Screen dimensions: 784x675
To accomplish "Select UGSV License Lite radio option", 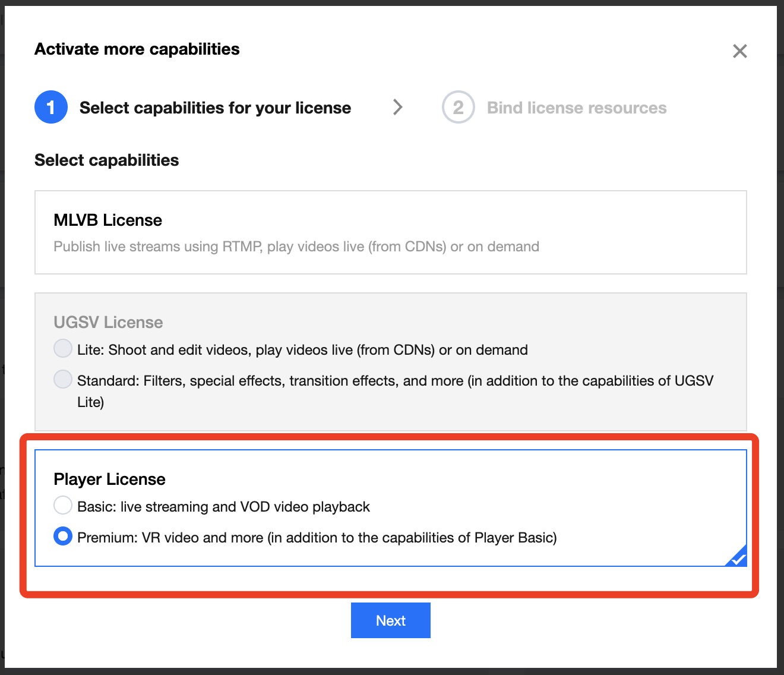I will pyautogui.click(x=63, y=348).
